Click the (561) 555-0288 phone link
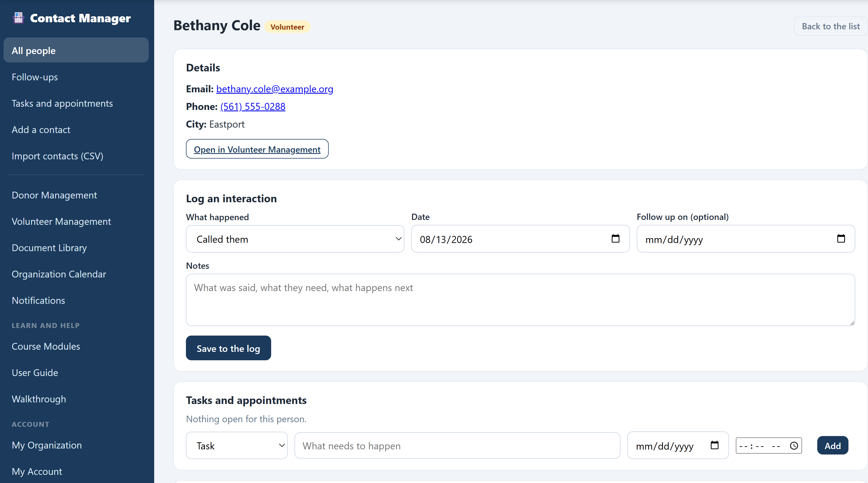This screenshot has height=483, width=868. pos(253,106)
